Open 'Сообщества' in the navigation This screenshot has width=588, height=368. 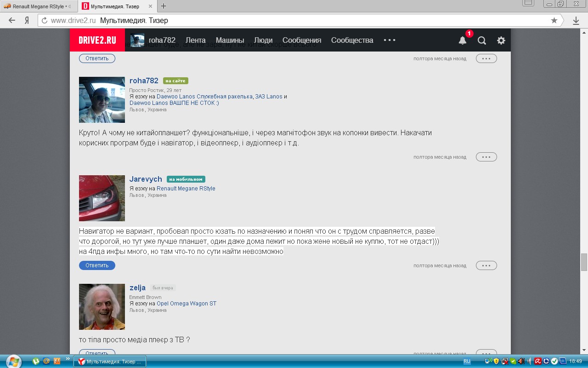(352, 40)
